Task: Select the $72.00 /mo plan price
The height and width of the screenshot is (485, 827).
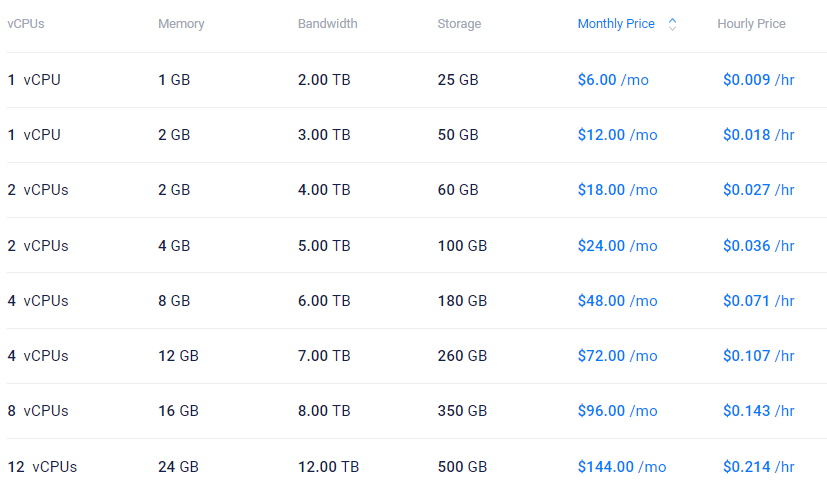Action: pos(617,356)
